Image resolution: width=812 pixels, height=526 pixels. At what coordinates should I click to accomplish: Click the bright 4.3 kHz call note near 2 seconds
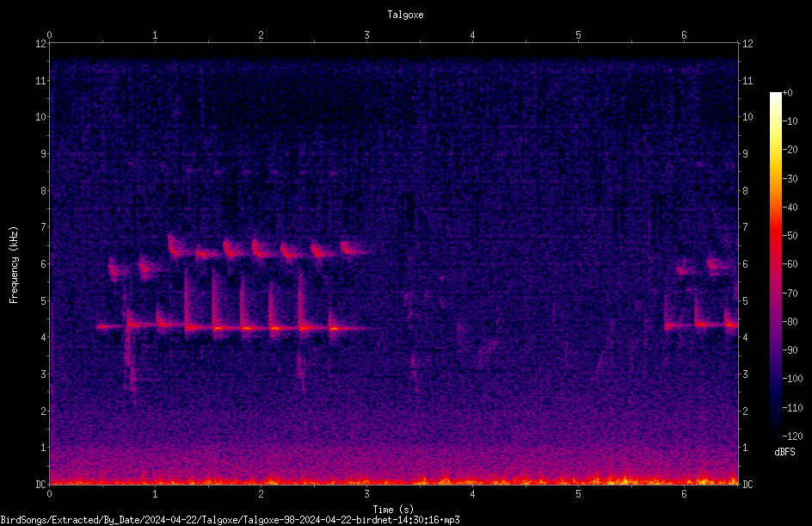pos(247,327)
